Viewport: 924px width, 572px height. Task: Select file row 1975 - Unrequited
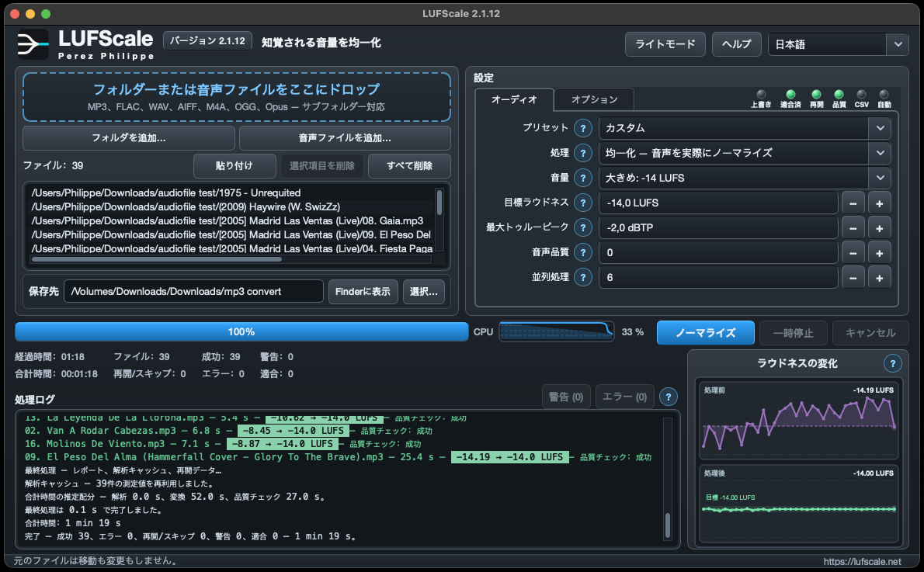(x=233, y=192)
